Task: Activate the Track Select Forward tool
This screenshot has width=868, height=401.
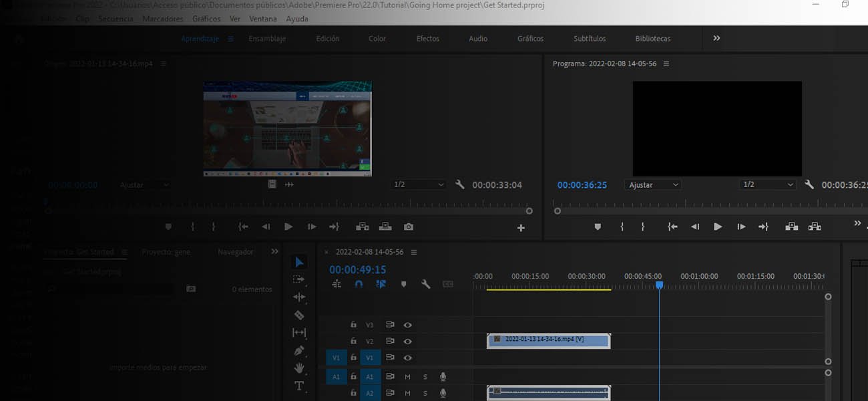Action: pyautogui.click(x=299, y=279)
